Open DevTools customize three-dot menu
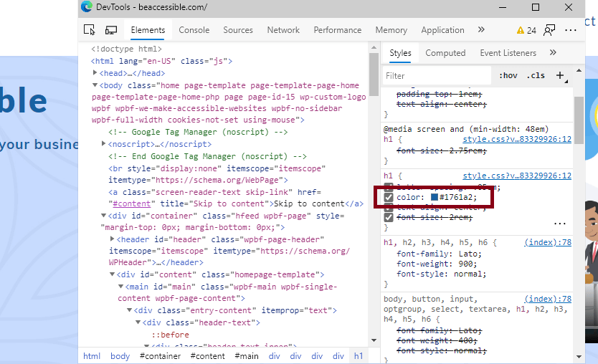The image size is (598, 364). coord(571,30)
